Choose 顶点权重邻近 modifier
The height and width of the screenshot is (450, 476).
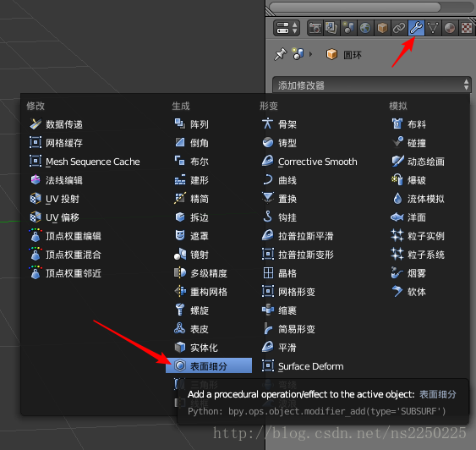tap(65, 273)
